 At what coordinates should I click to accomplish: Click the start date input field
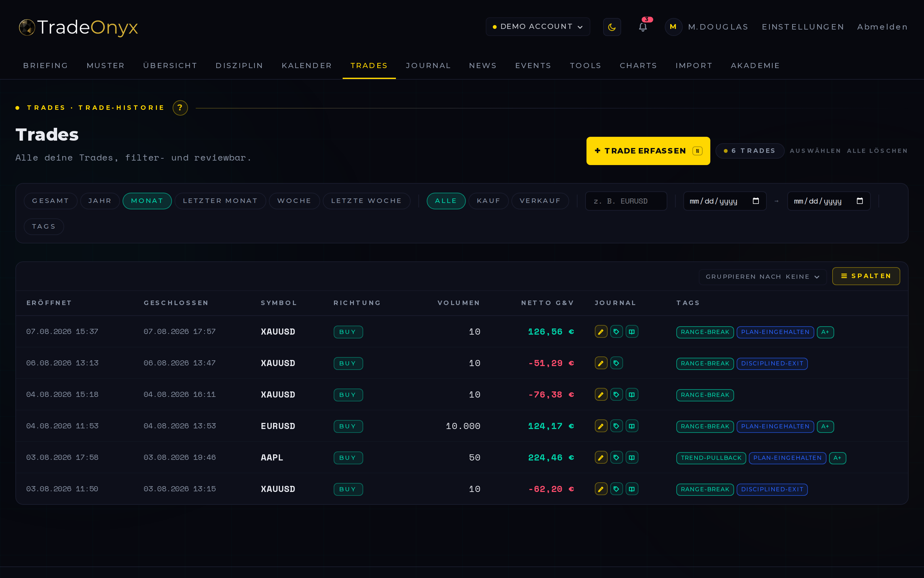[x=724, y=201]
